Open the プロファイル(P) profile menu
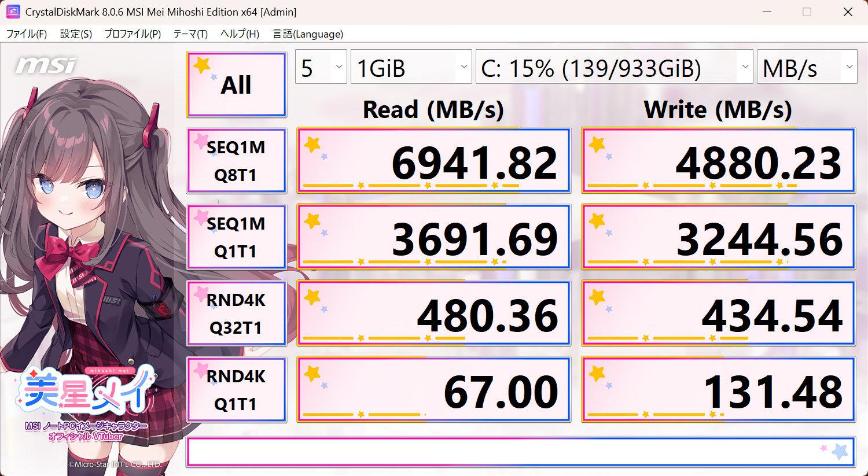This screenshot has height=476, width=868. pyautogui.click(x=132, y=34)
